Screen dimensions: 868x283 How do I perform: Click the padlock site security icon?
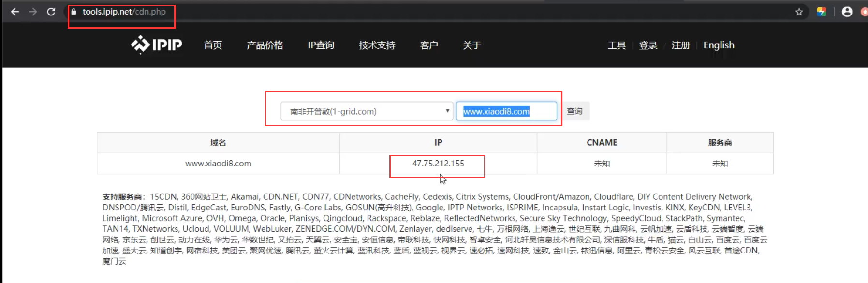[x=74, y=12]
